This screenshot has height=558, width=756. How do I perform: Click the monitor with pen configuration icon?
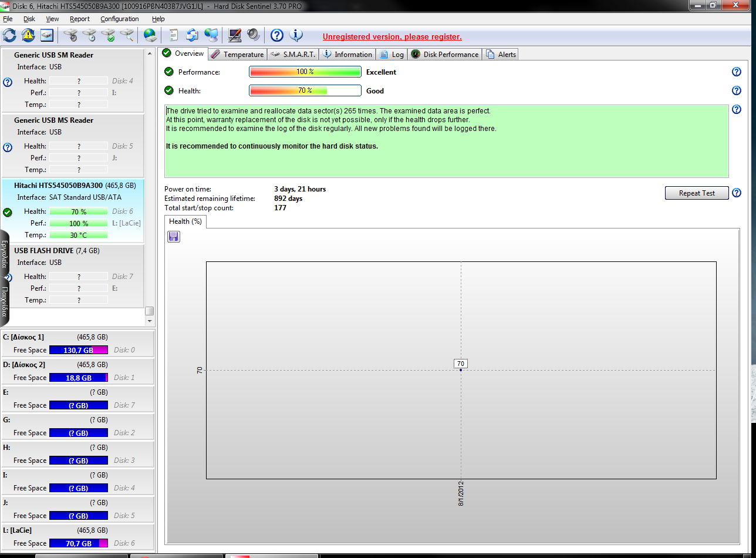[x=235, y=35]
